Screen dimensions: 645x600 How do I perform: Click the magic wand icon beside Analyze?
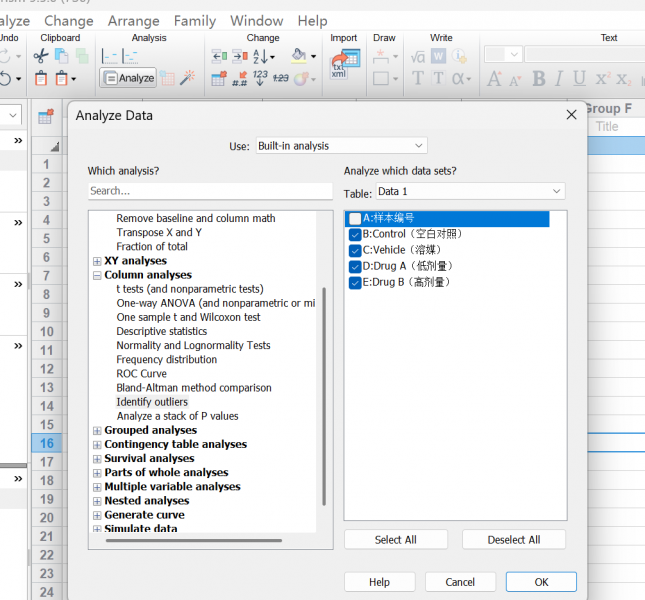[188, 77]
